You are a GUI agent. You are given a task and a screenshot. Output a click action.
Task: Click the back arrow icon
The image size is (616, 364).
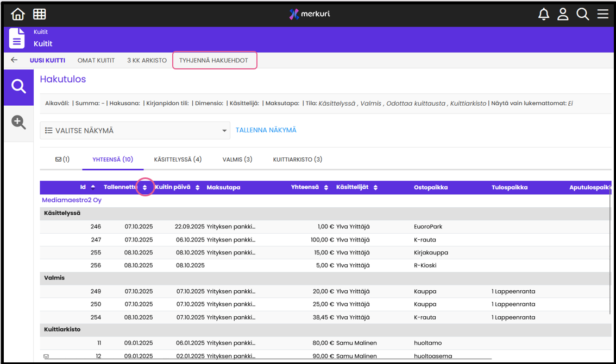coord(14,60)
